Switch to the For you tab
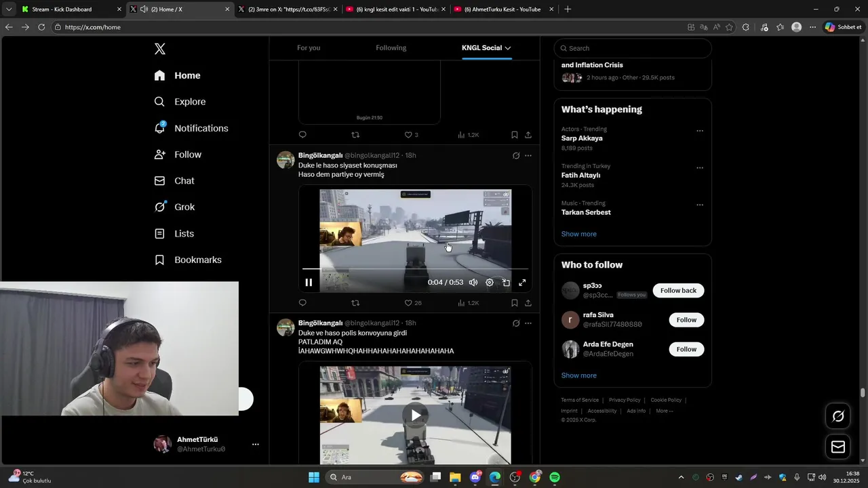The width and height of the screenshot is (868, 488). [309, 48]
